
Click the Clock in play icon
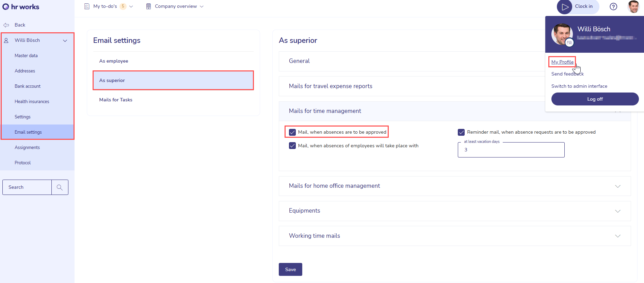(565, 7)
